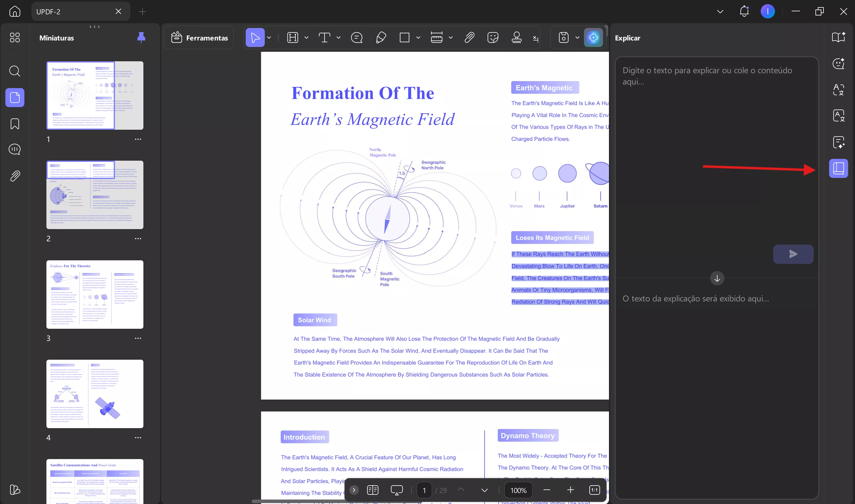Select the sticker tool
Image resolution: width=855 pixels, height=504 pixels.
(493, 37)
